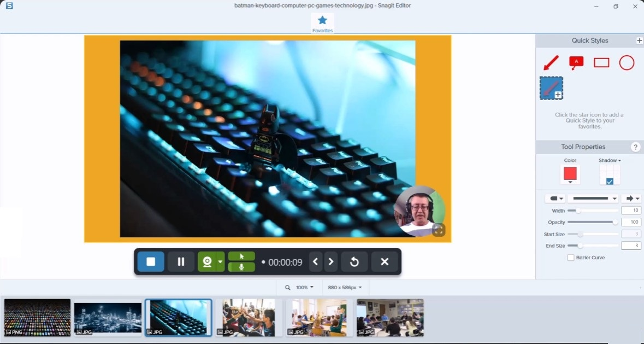Expand the webcam bubble to fullscreen

439,230
